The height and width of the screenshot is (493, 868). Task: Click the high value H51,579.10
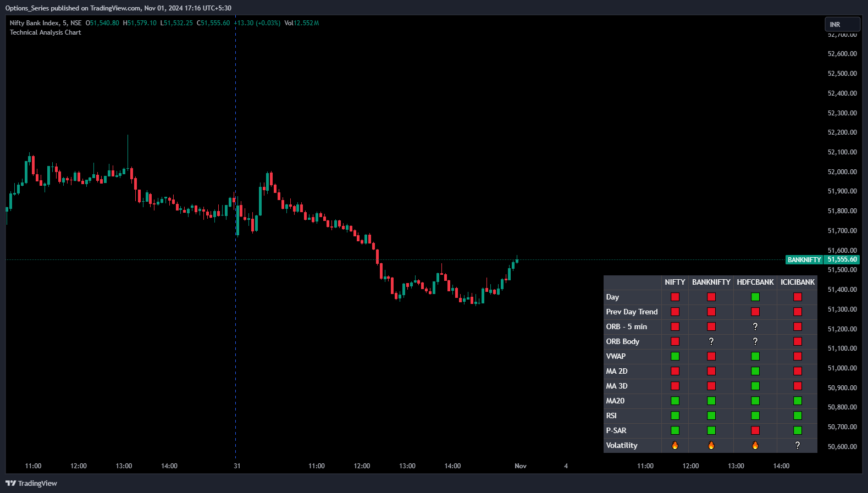[x=140, y=23]
